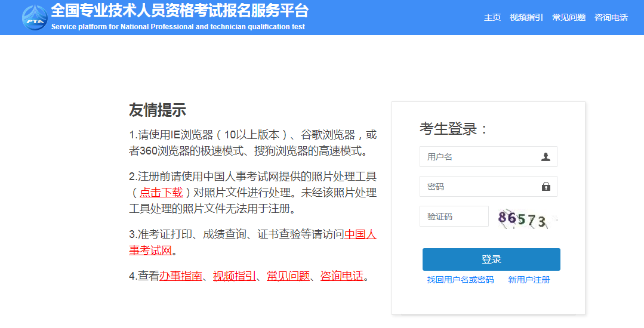Open the 视频指引 nav item in header
Image resolution: width=644 pixels, height=328 pixels.
526,17
